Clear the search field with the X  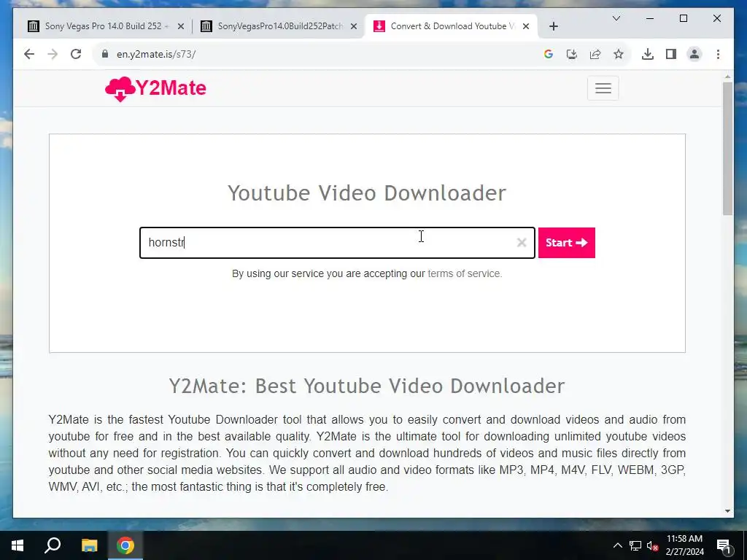[x=522, y=243]
